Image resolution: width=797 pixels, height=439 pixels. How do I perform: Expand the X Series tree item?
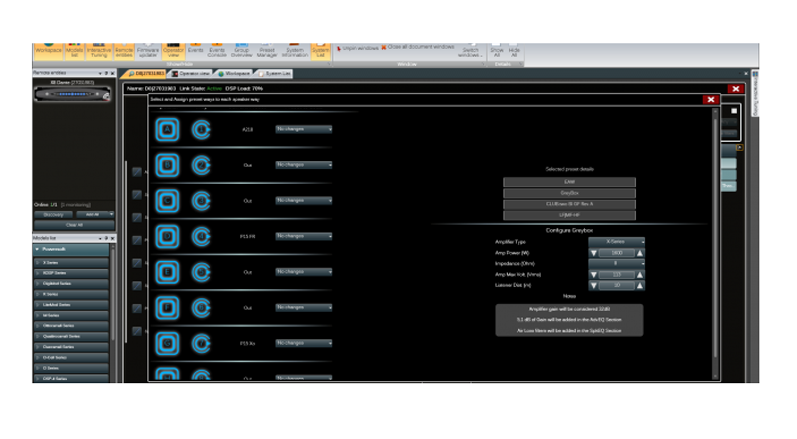tap(38, 263)
